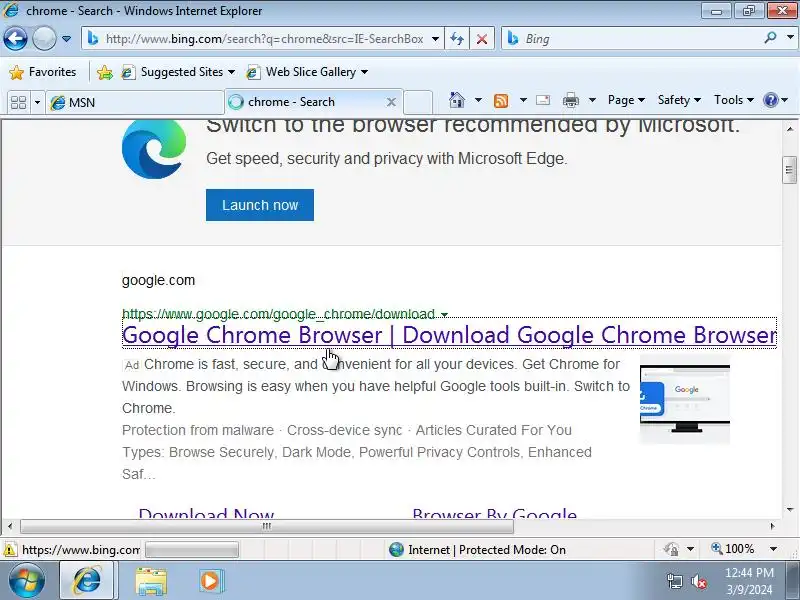This screenshot has width=800, height=600.
Task: Click the google.com result heading text
Action: [x=158, y=280]
